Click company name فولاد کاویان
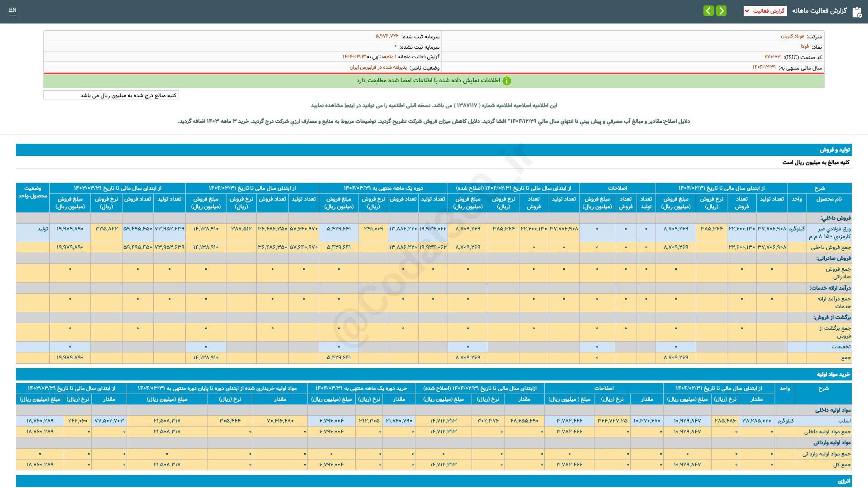Image resolution: width=868 pixels, height=488 pixels. point(792,36)
